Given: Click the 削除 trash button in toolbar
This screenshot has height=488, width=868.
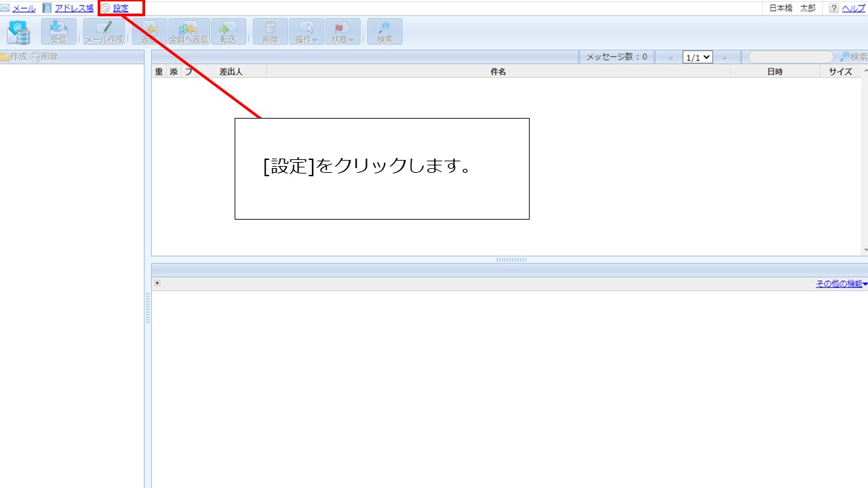Looking at the screenshot, I should point(271,32).
